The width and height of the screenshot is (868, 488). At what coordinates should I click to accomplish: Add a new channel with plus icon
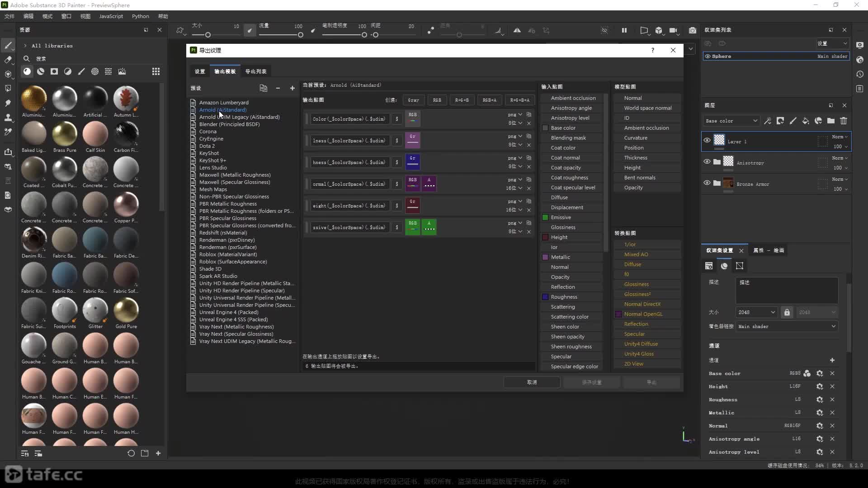point(832,360)
